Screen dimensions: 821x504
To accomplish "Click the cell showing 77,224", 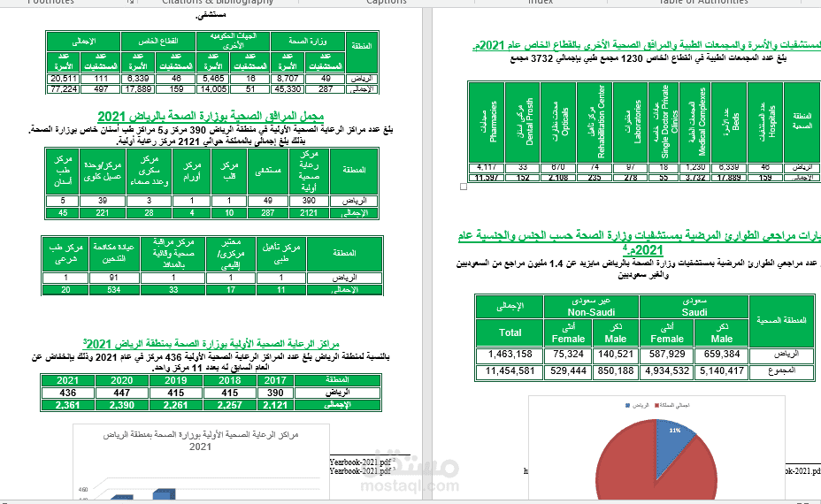I will [x=64, y=89].
